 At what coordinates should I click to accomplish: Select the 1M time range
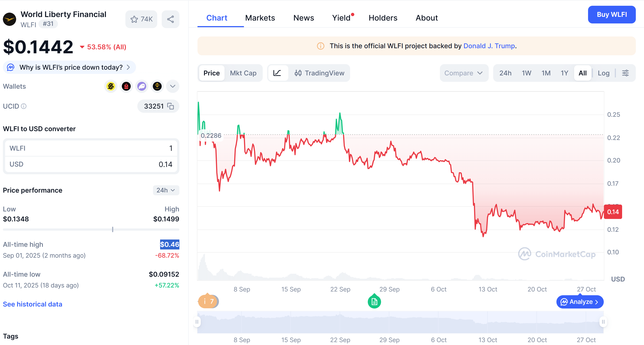[x=546, y=73]
